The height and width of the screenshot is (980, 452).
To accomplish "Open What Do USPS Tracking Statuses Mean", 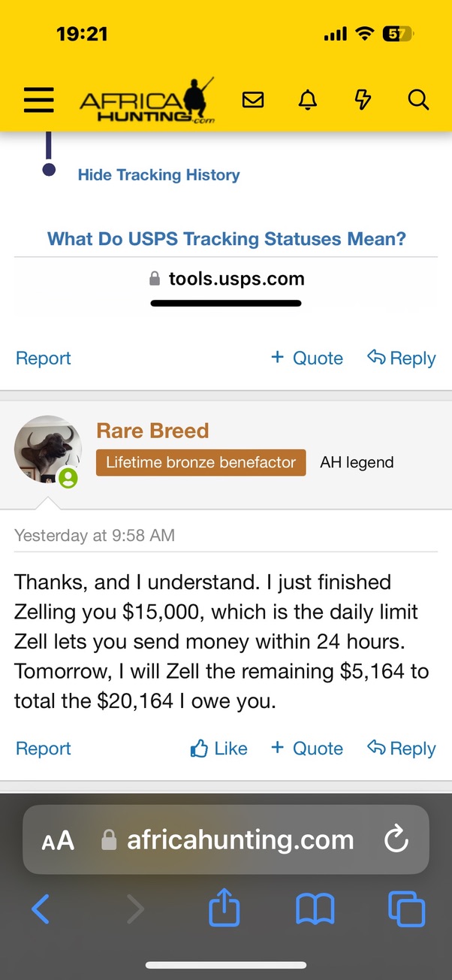I will 226,239.
